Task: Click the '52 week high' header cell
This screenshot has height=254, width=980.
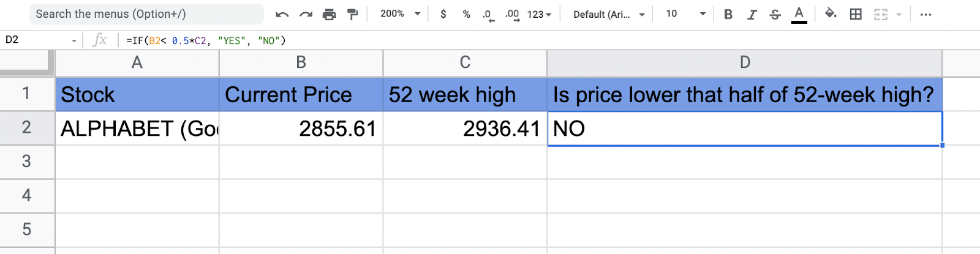Action: click(466, 94)
